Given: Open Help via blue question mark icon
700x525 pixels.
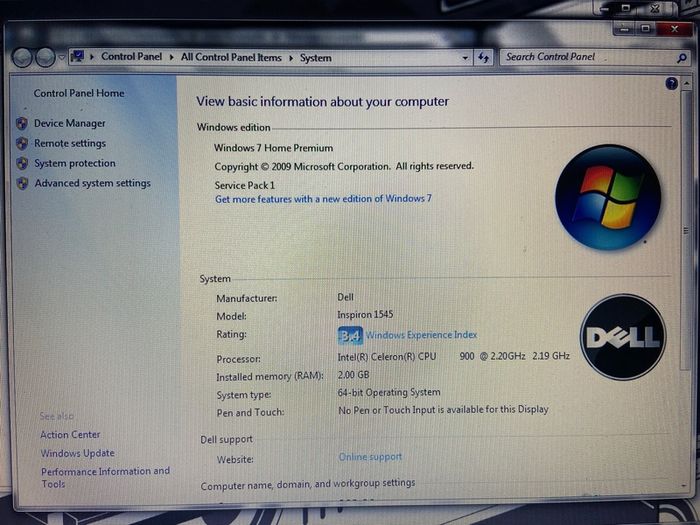Looking at the screenshot, I should 671,83.
